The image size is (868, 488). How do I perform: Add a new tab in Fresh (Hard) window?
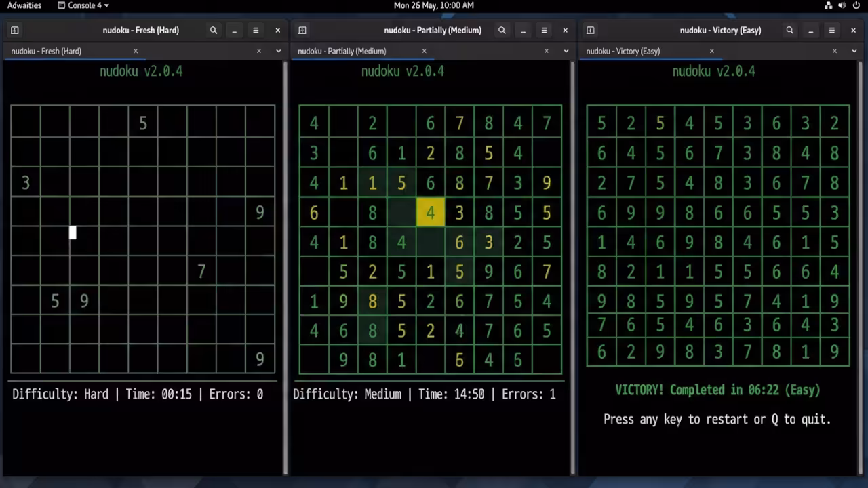click(14, 30)
